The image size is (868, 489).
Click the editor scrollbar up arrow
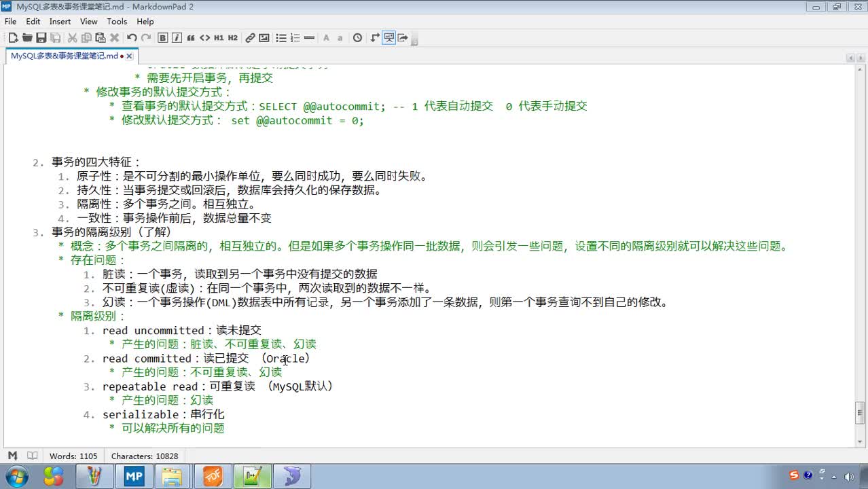click(859, 69)
